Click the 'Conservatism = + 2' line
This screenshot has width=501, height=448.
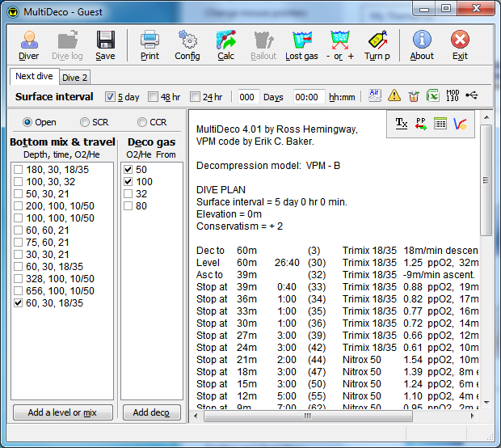(x=239, y=226)
